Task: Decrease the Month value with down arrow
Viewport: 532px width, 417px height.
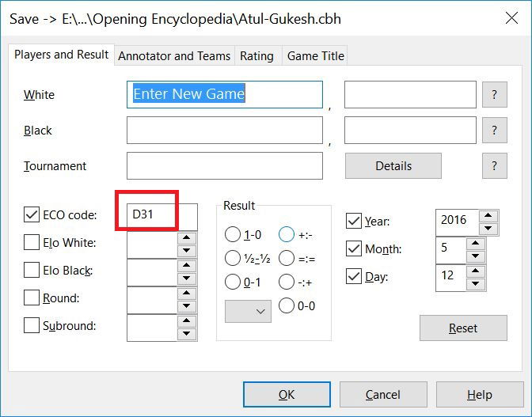Action: click(x=477, y=256)
